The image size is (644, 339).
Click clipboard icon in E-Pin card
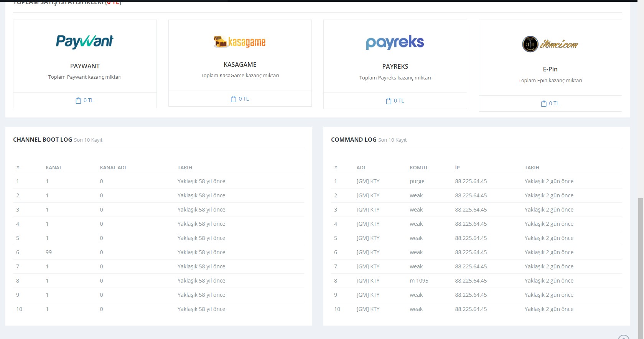pos(544,104)
